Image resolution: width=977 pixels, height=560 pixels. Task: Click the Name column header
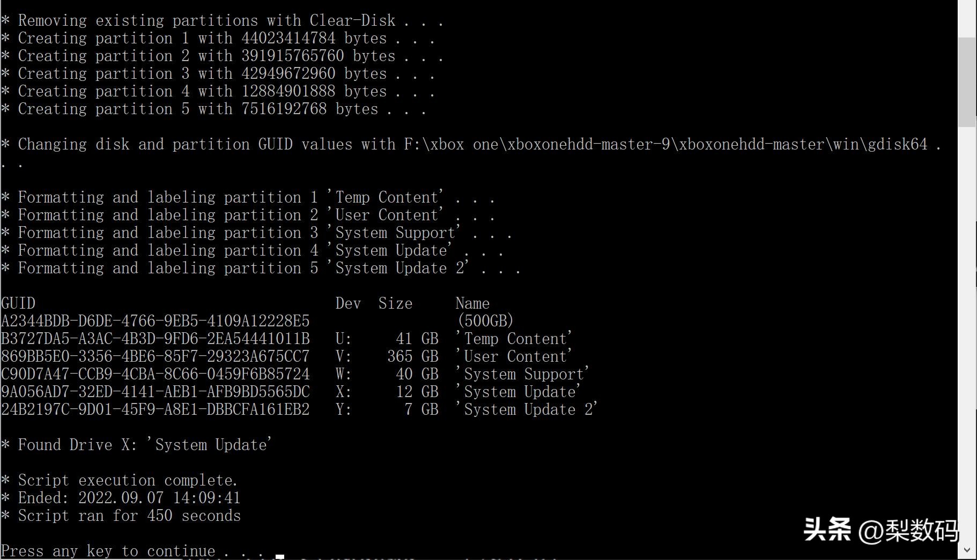(472, 303)
